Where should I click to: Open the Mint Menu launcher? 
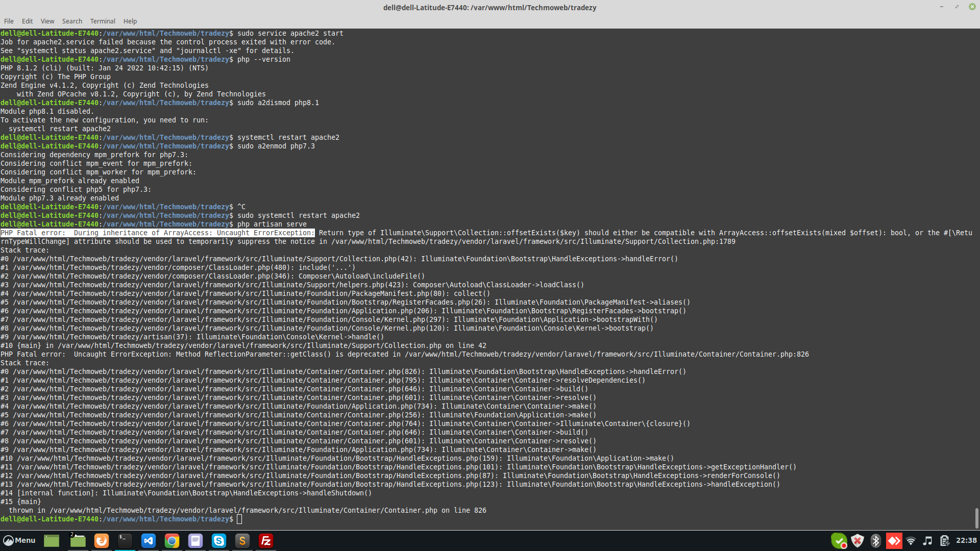click(x=19, y=540)
